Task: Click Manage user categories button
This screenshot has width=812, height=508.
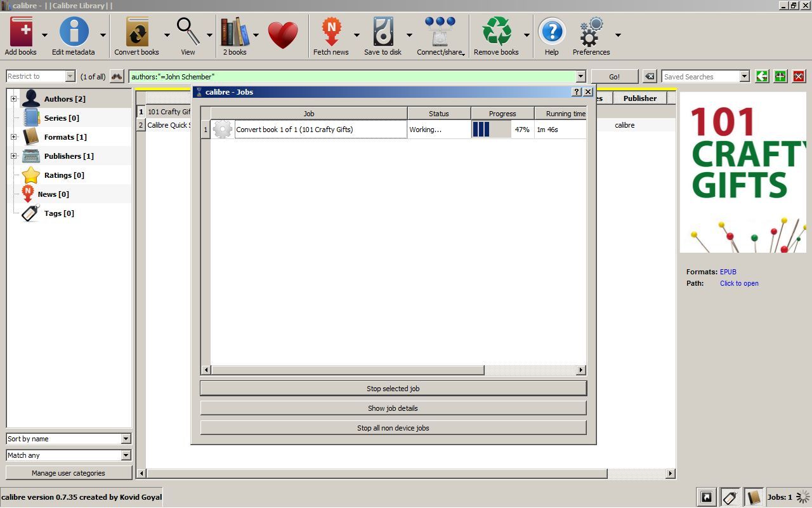Action: point(69,472)
